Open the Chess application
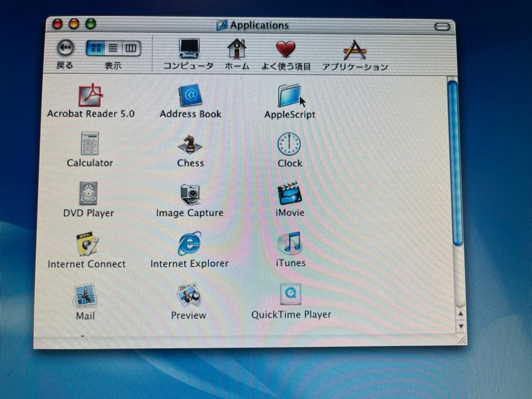 point(190,144)
